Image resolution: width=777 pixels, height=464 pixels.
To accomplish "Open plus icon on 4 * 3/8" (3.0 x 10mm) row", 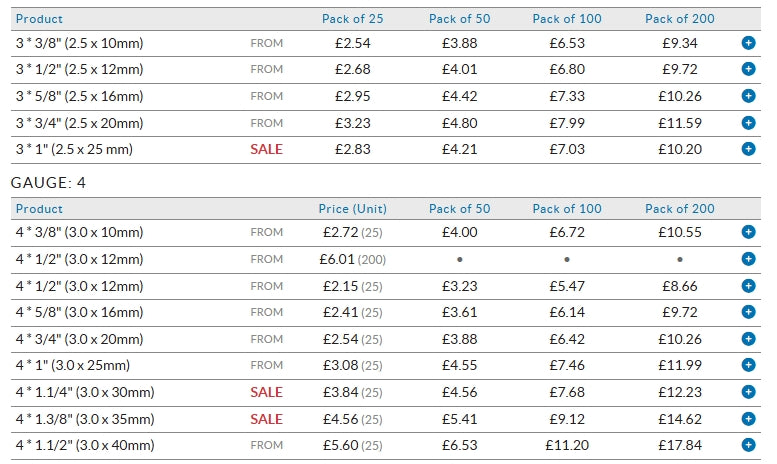I will [748, 232].
